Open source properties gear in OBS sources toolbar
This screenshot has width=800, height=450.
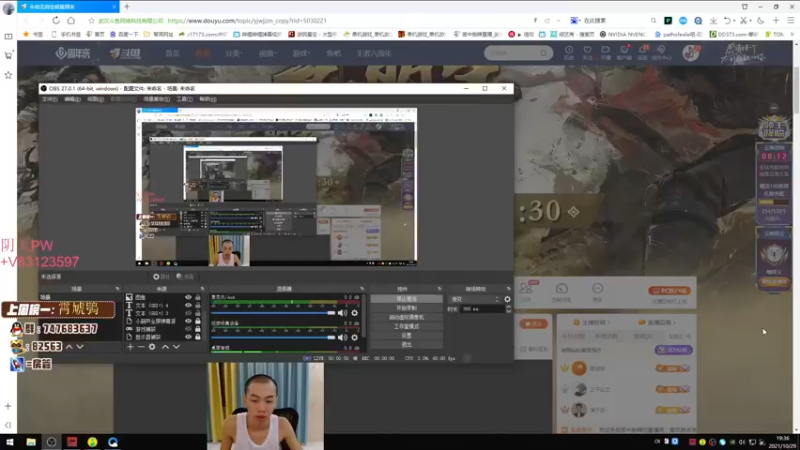coord(152,347)
